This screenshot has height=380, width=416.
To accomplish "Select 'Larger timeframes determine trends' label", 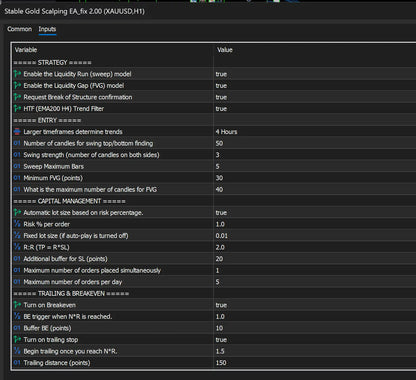I will click(73, 132).
